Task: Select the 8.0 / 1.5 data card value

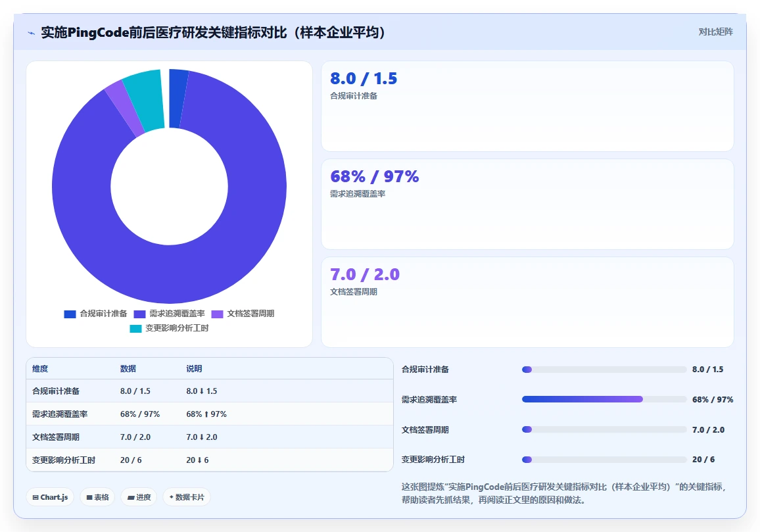Action: [364, 78]
